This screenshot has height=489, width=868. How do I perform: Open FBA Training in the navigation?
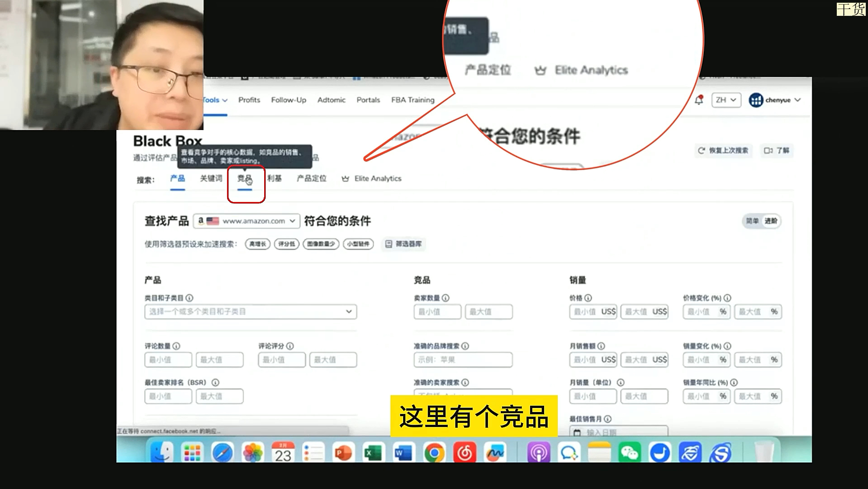tap(413, 100)
